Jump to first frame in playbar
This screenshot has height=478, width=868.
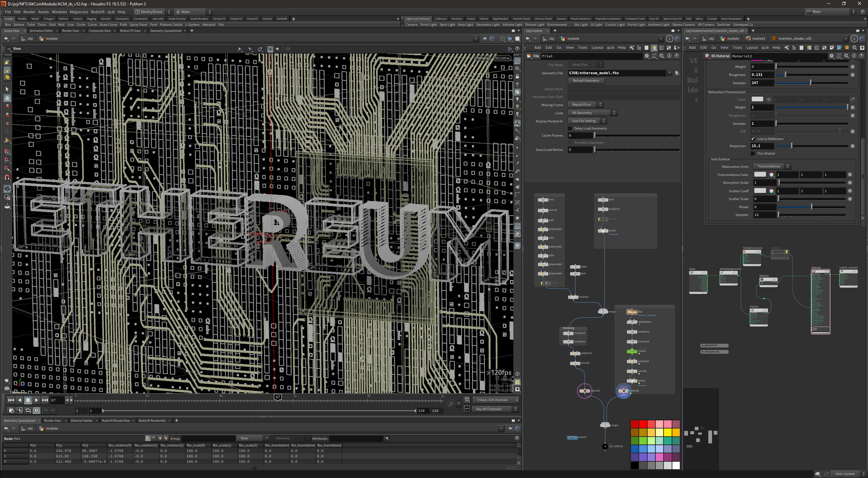(11, 400)
